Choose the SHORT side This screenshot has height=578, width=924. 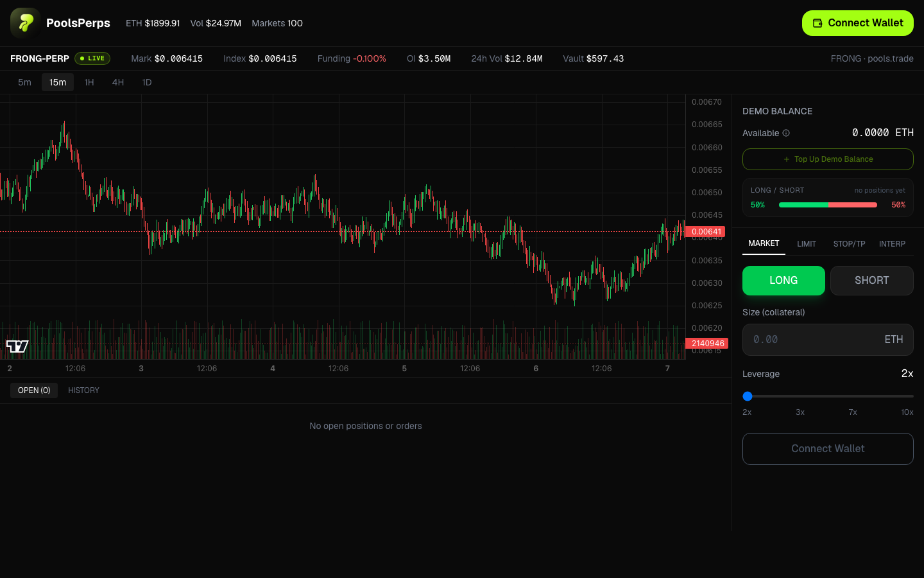872,281
